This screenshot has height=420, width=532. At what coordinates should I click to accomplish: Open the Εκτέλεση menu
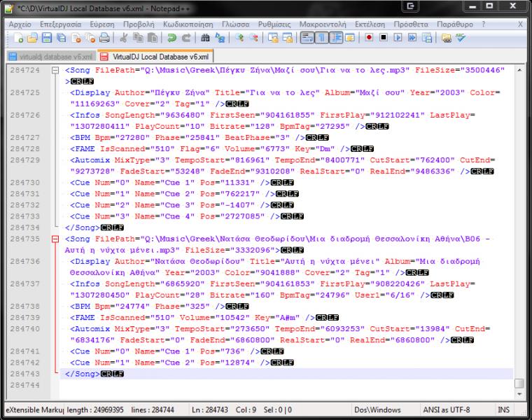[370, 24]
